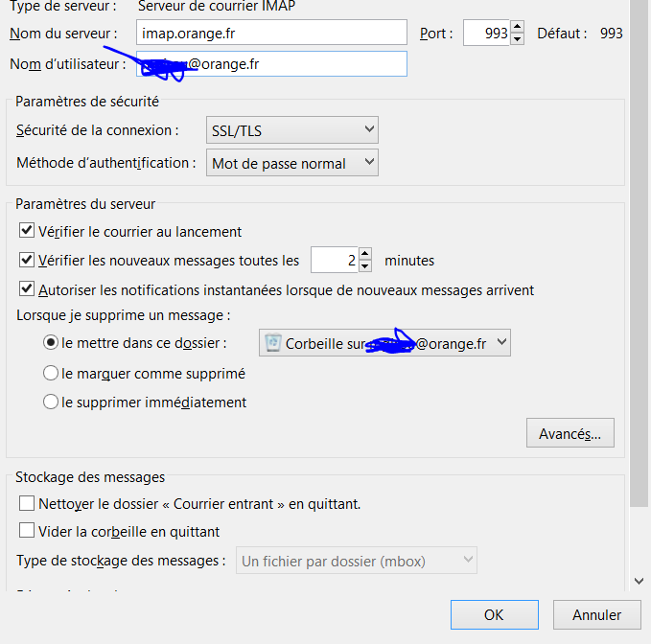Screen dimensions: 651x644
Task: Enable Nettoyer le dossier Courrier entrant
Action: coord(27,503)
